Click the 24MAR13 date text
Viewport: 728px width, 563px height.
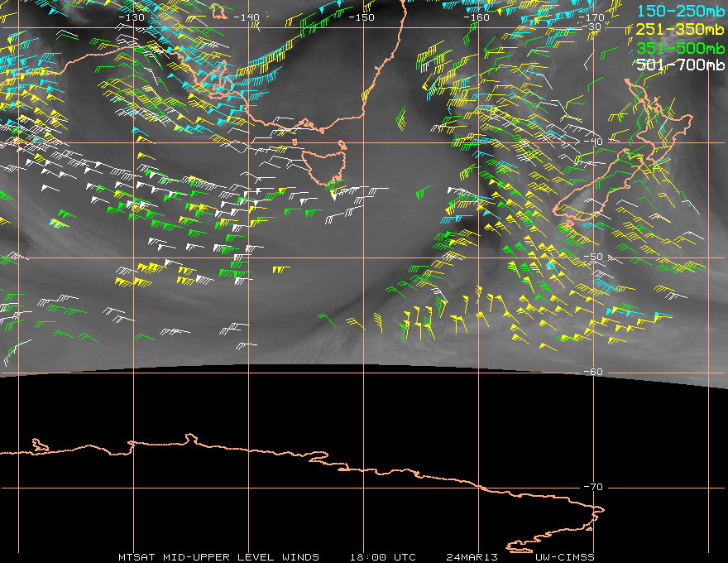point(472,557)
